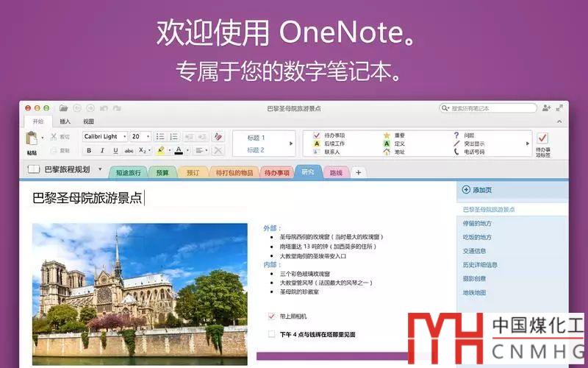Go back with the left arrow icon
588x368 pixels.
[77, 108]
